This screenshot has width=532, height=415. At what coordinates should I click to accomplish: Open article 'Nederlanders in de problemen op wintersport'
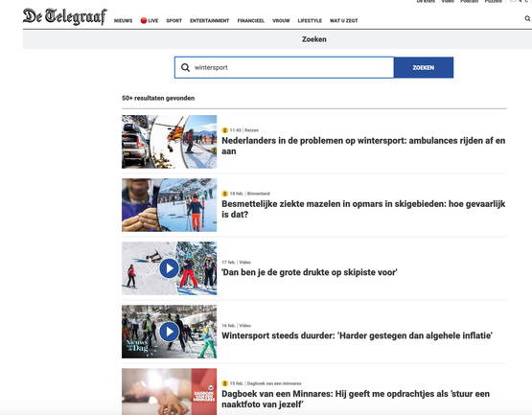(x=363, y=146)
